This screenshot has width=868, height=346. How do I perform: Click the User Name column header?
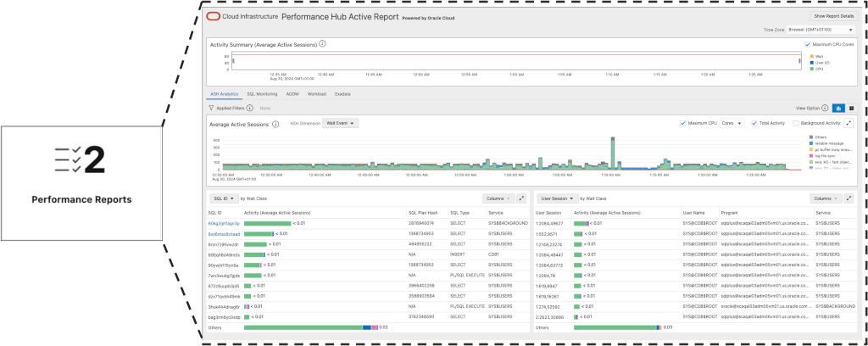694,213
